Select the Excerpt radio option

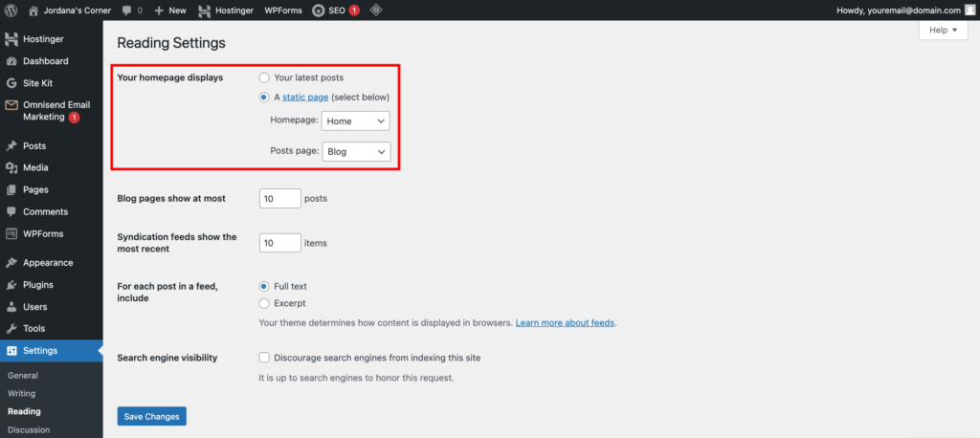(x=264, y=303)
